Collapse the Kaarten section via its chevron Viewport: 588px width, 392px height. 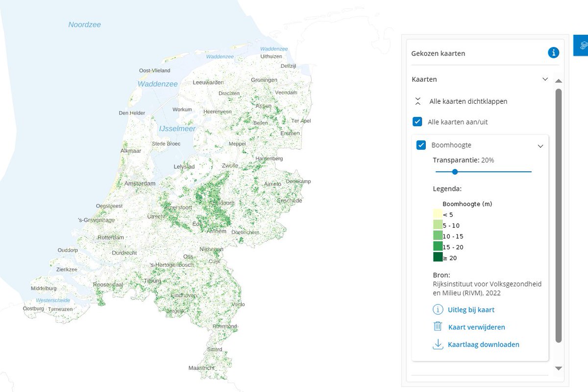545,79
